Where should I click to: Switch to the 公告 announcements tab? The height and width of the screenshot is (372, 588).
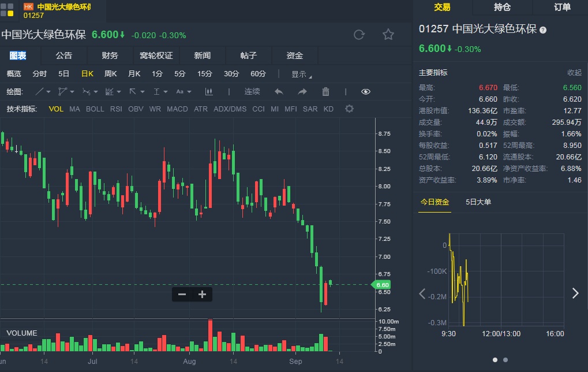(64, 55)
